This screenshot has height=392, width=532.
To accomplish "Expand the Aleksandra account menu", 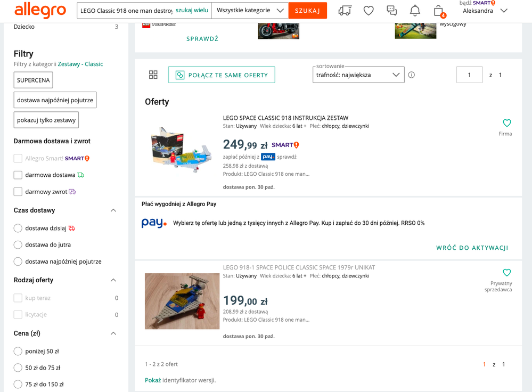I will click(504, 11).
